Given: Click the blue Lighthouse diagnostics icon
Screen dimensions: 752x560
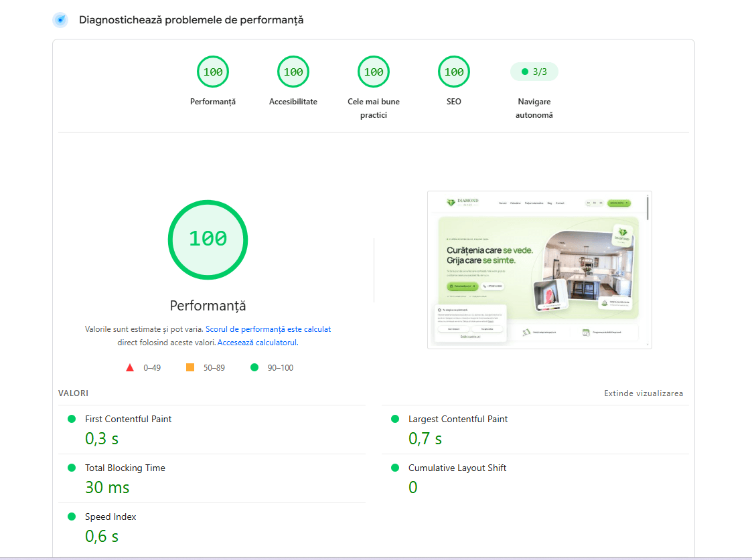Looking at the screenshot, I should [x=60, y=20].
